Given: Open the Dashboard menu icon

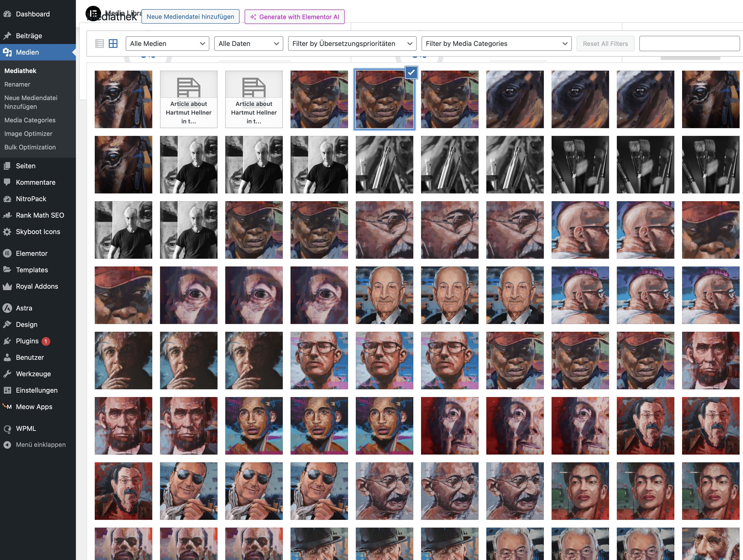Looking at the screenshot, I should tap(7, 14).
